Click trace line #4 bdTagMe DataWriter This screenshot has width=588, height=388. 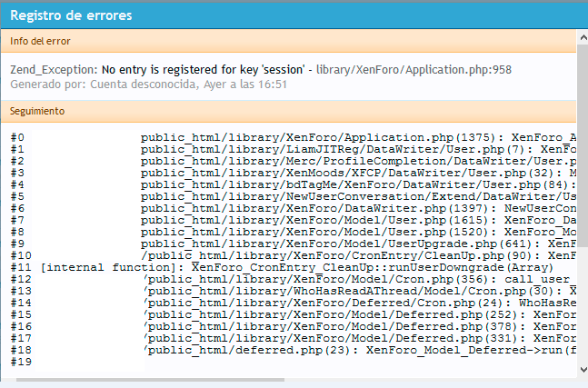tap(354, 184)
